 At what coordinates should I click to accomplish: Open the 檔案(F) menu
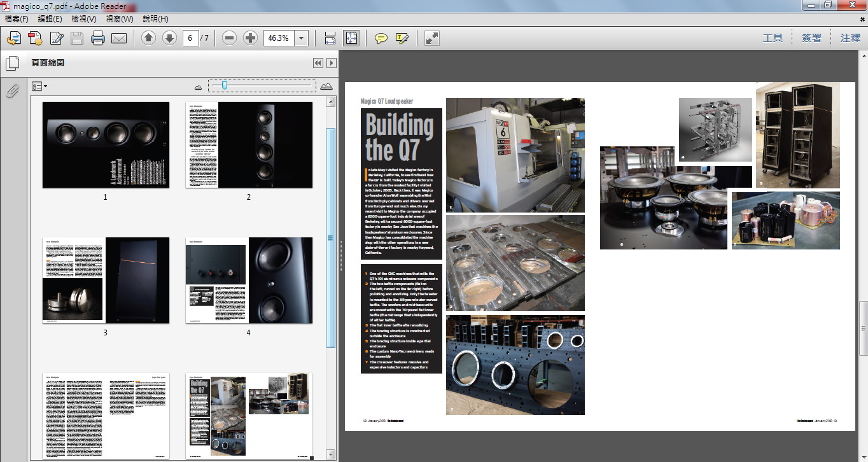(17, 19)
